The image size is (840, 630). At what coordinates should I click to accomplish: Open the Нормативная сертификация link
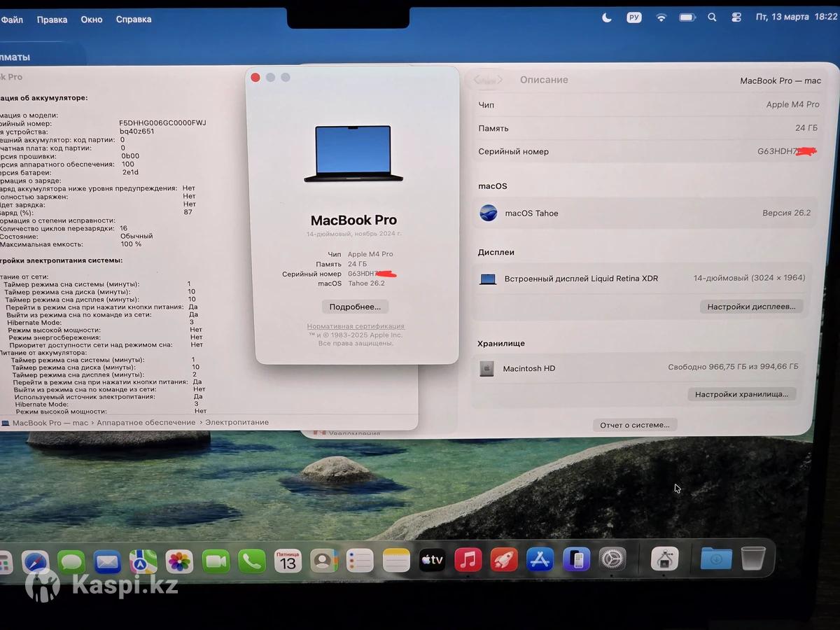click(356, 326)
